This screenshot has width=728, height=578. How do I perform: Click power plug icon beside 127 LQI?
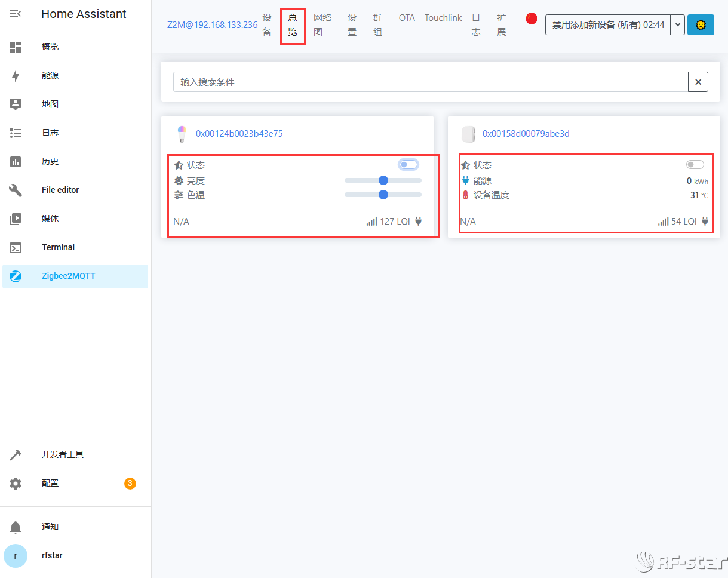[418, 222]
